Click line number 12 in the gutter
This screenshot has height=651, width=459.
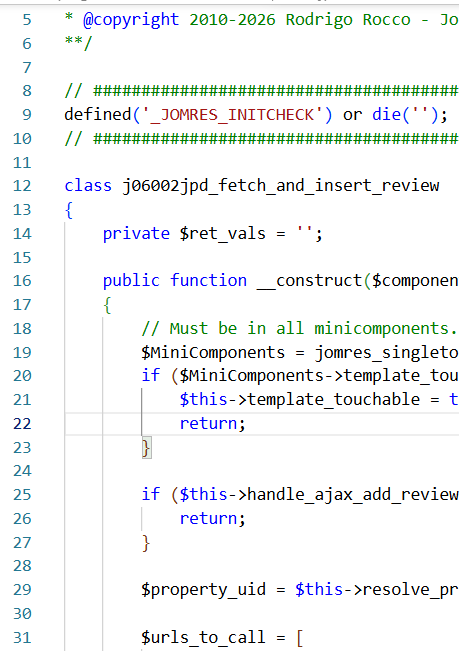point(22,186)
